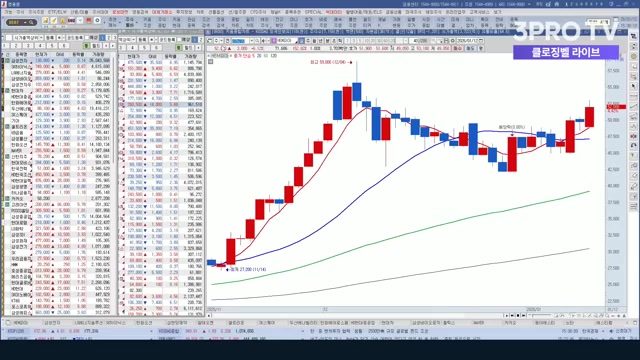Toggle the 5-day moving average legend

point(253,56)
